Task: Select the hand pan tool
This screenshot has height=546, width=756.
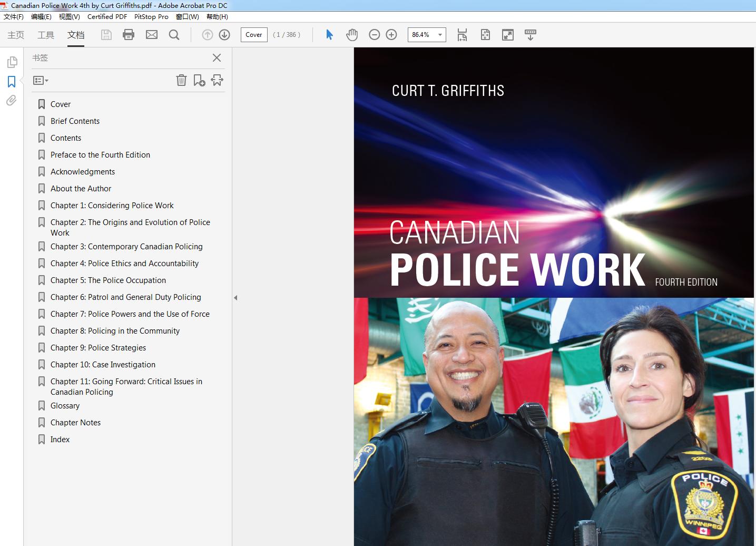Action: [x=352, y=35]
